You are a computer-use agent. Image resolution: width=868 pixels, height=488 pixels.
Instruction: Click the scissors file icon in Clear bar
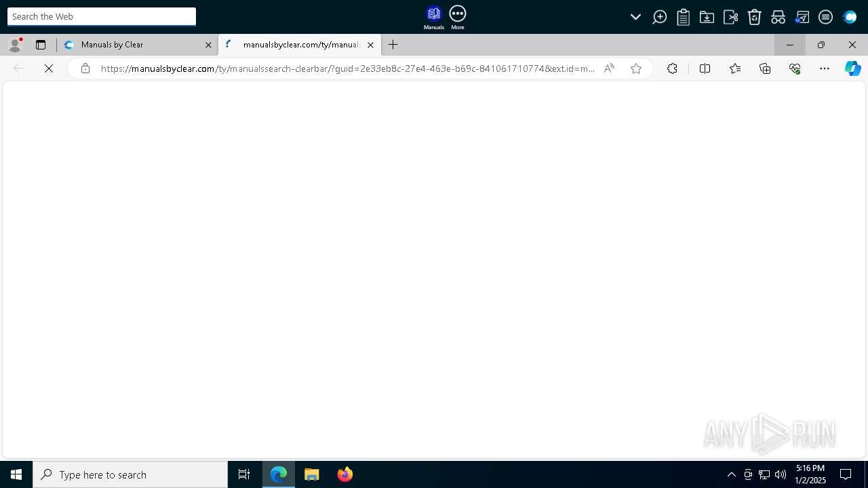click(730, 17)
